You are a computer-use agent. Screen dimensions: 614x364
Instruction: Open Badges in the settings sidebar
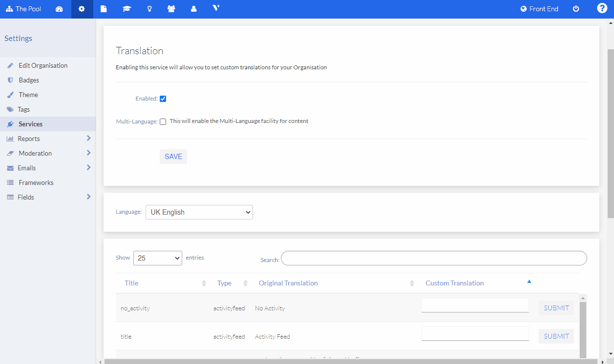coord(29,80)
